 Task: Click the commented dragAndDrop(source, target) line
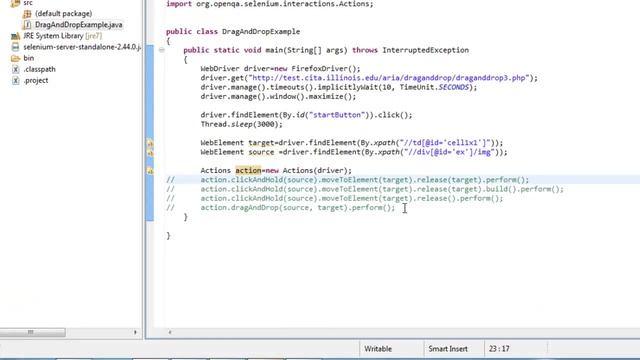coord(298,207)
